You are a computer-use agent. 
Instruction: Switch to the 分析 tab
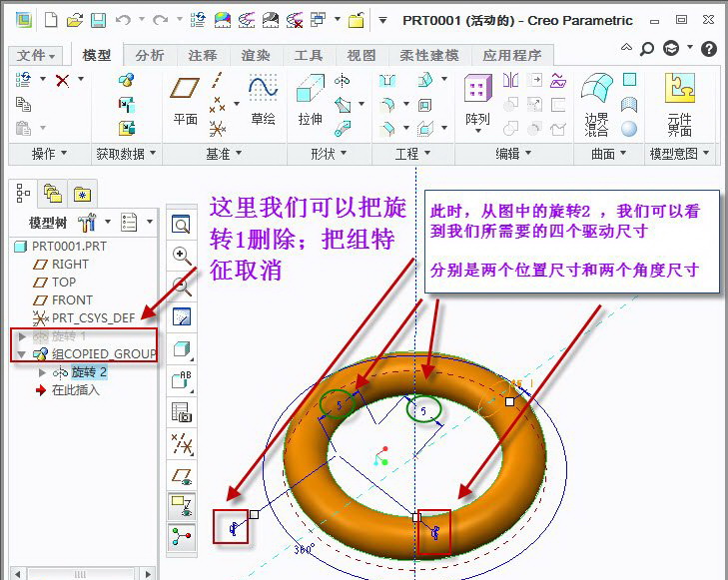(150, 56)
